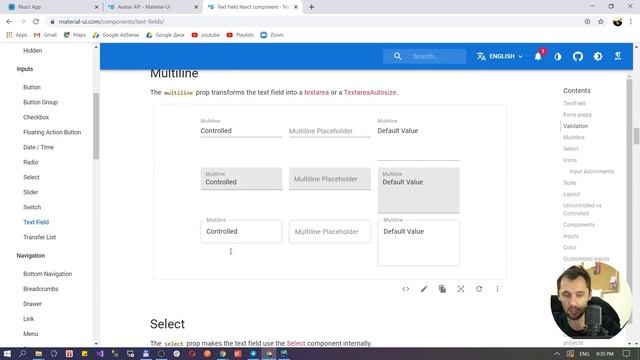
Task: Collapse the Inputs sidebar section
Action: [x=25, y=69]
